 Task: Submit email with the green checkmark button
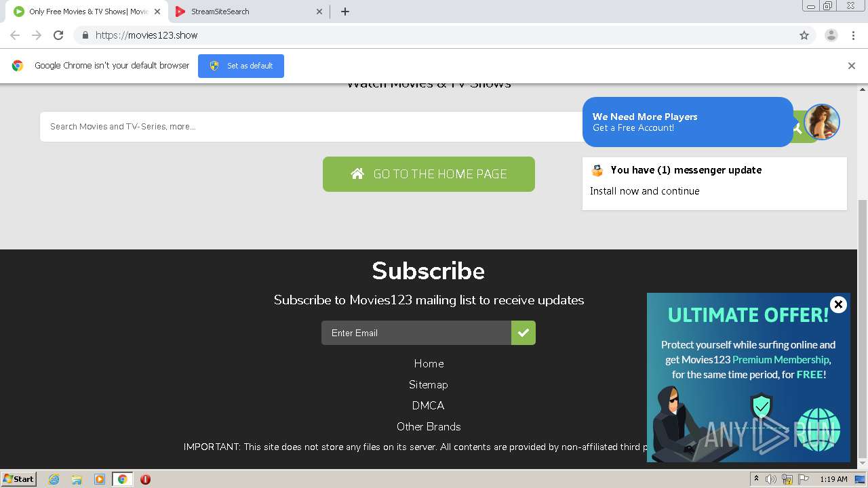tap(524, 333)
